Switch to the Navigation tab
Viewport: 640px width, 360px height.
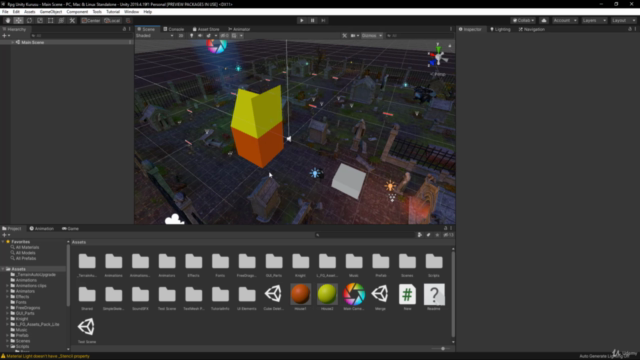pyautogui.click(x=531, y=29)
